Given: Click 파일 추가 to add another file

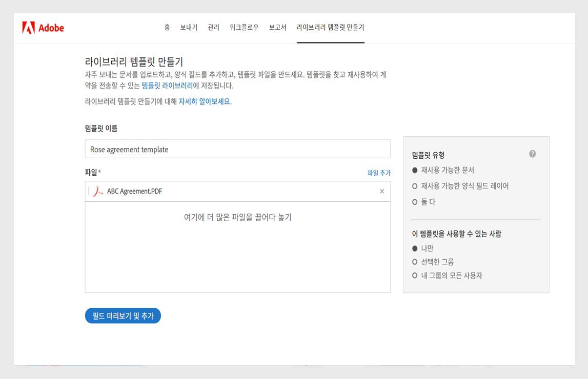Looking at the screenshot, I should [378, 173].
